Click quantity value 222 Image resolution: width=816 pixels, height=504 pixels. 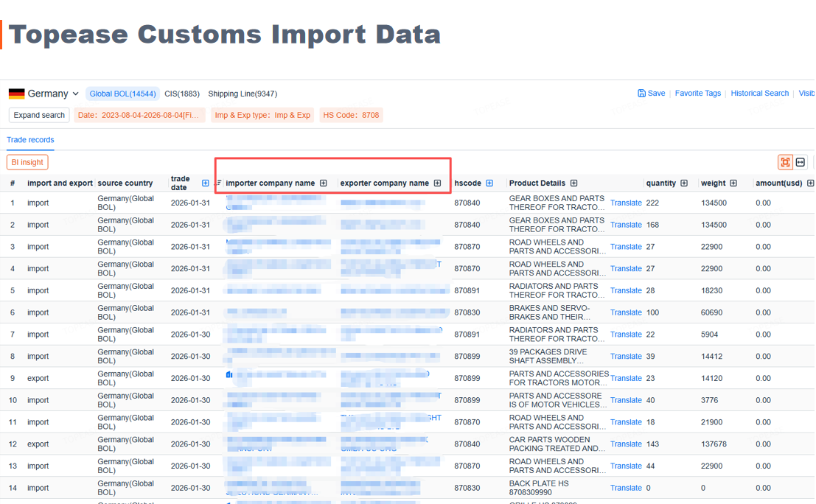coord(652,203)
